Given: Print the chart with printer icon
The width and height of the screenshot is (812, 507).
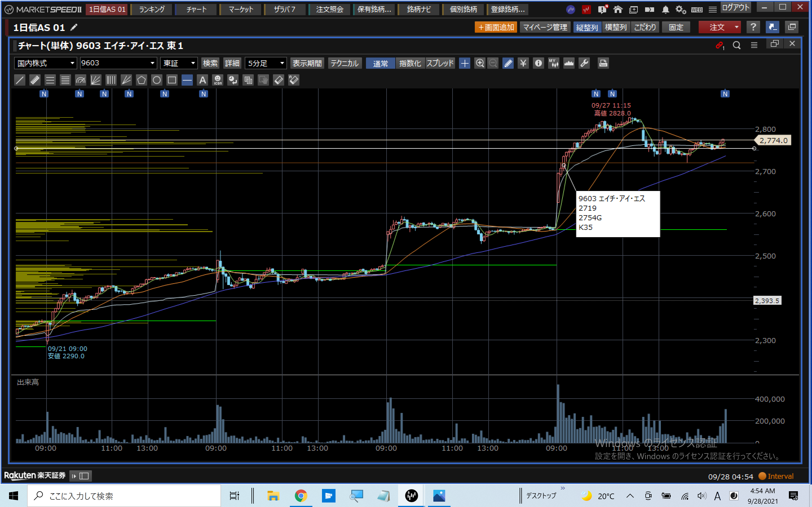Looking at the screenshot, I should (603, 63).
